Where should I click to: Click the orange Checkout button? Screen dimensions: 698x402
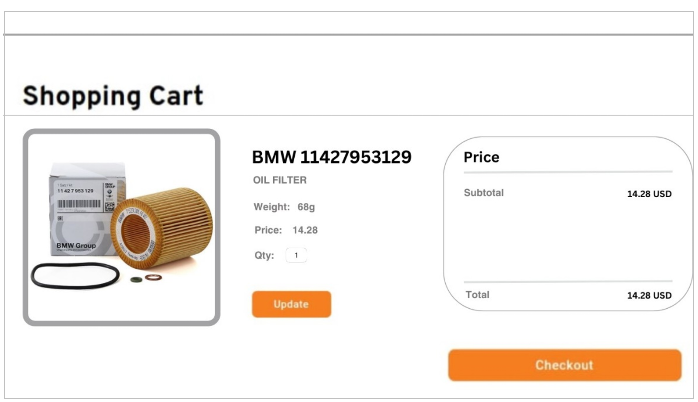pyautogui.click(x=564, y=365)
